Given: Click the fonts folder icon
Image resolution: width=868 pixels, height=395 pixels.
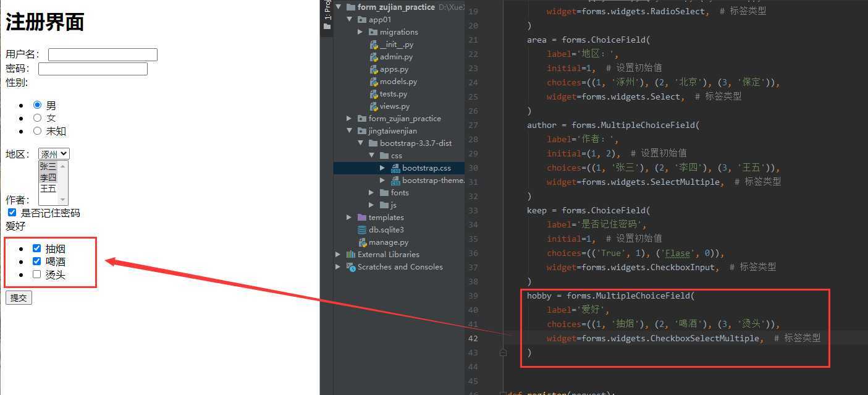Looking at the screenshot, I should click(384, 193).
